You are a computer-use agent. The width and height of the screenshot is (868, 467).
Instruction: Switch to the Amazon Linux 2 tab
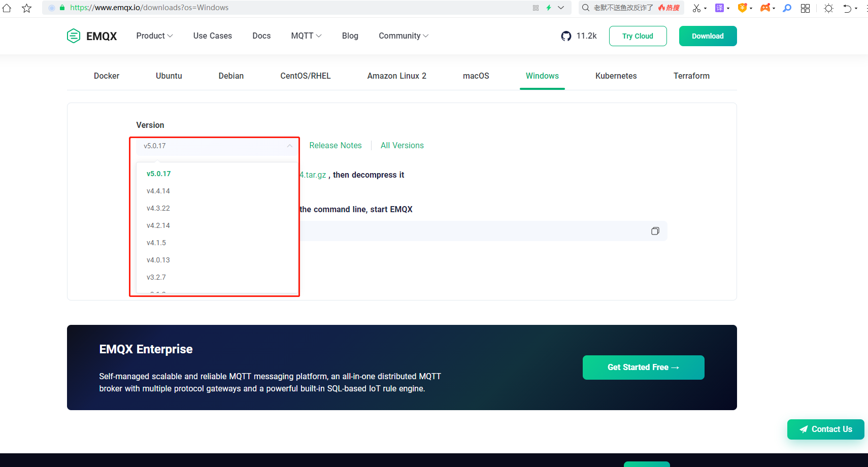(x=397, y=76)
